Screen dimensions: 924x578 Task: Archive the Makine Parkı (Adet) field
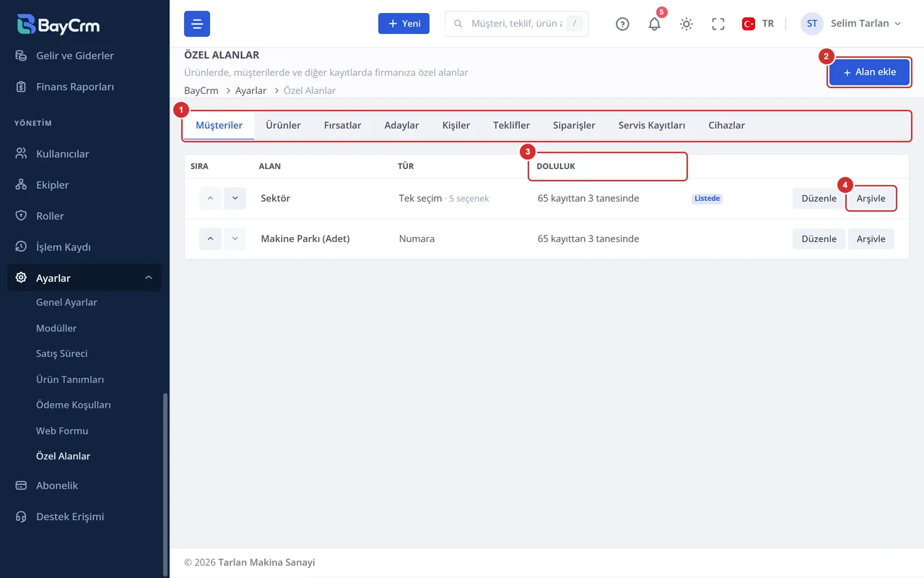pyautogui.click(x=871, y=238)
